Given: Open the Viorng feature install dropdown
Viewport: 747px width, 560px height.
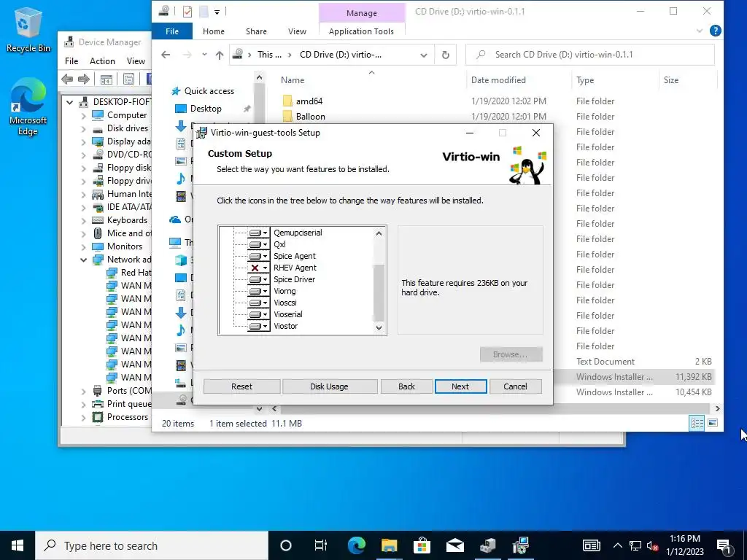Looking at the screenshot, I should click(x=258, y=291).
